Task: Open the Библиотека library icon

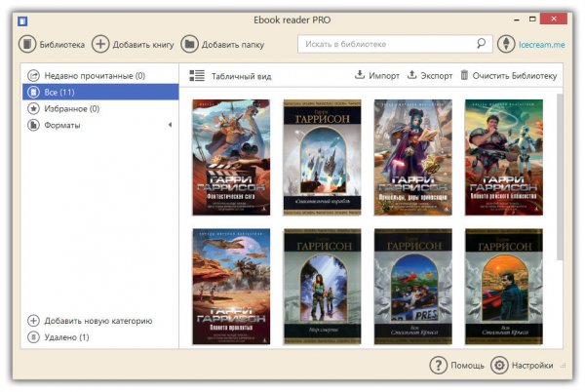Action: coord(27,45)
